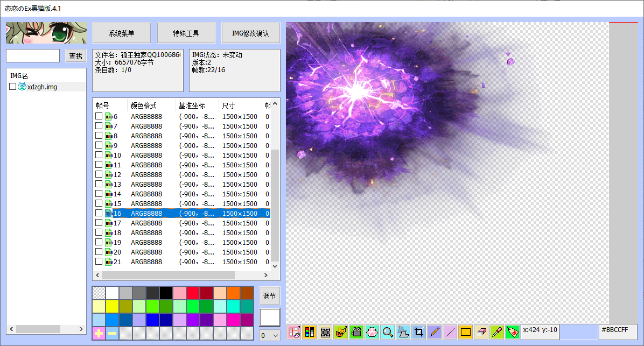
Task: Check the frame 13 checkbox
Action: (x=99, y=184)
